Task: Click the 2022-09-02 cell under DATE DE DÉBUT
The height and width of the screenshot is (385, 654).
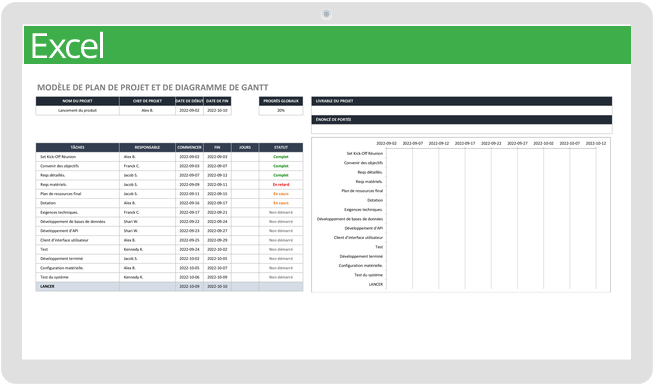Action: pyautogui.click(x=189, y=111)
